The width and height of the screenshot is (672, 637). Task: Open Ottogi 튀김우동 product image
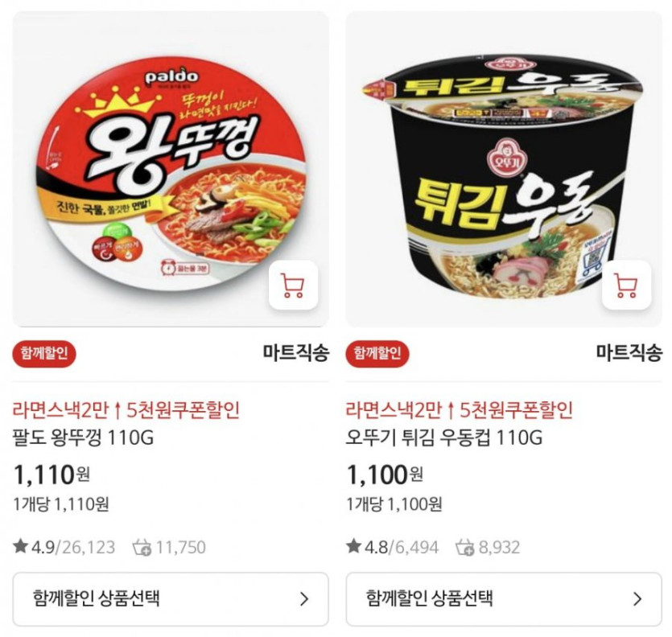[x=504, y=169]
